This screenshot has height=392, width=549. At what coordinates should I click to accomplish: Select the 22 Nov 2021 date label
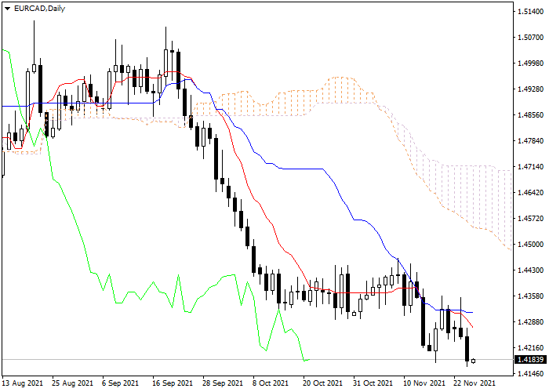click(x=474, y=383)
